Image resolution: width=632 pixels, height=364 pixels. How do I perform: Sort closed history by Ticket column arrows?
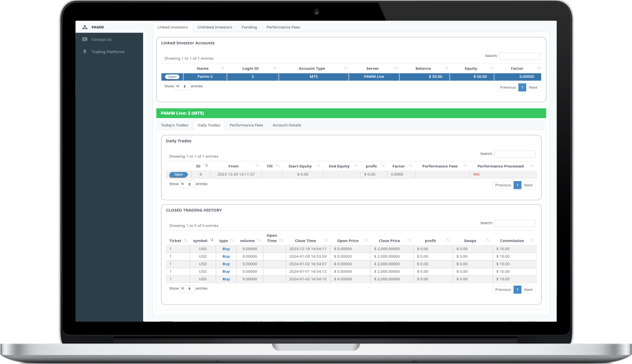click(x=186, y=240)
